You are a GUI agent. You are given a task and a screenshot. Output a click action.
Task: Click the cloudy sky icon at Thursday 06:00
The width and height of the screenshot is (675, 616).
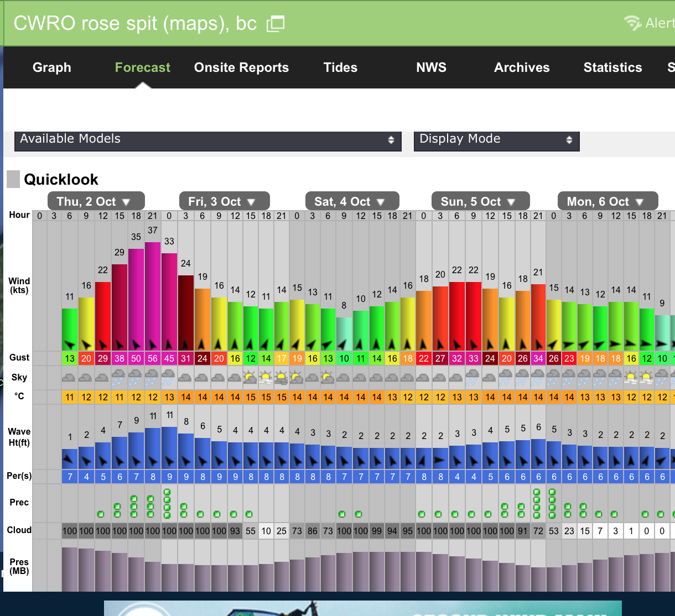pyautogui.click(x=69, y=378)
